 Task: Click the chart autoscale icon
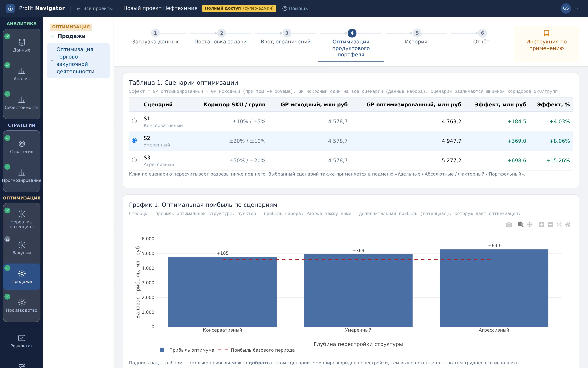pyautogui.click(x=559, y=224)
